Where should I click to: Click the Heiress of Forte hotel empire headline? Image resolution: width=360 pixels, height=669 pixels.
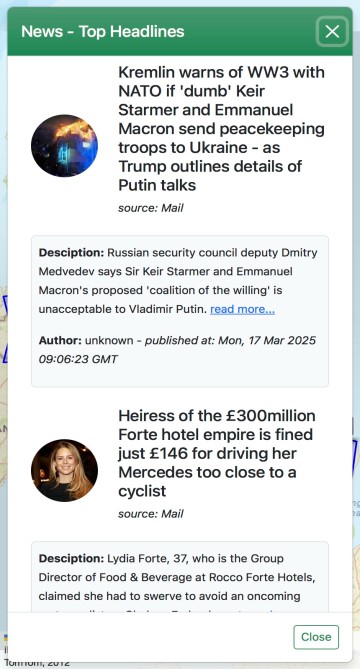[x=217, y=453]
